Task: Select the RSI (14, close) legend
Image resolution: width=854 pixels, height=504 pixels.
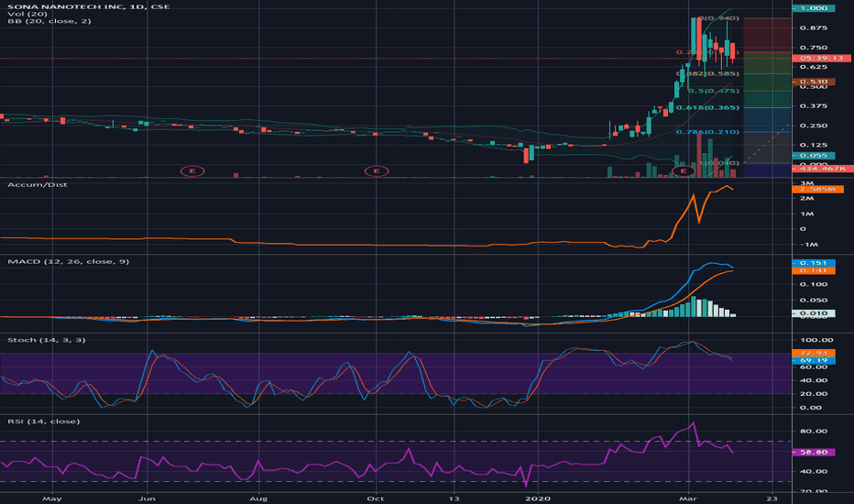Action: coord(44,422)
